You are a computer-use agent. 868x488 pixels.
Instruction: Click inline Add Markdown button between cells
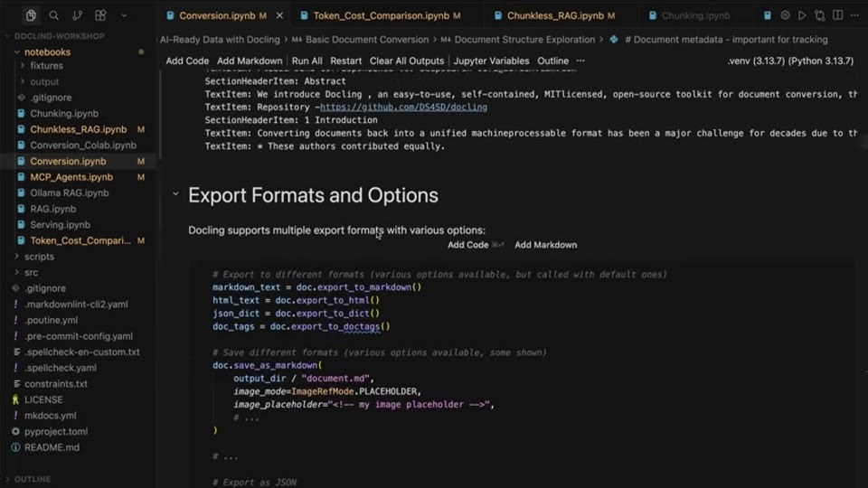(546, 245)
